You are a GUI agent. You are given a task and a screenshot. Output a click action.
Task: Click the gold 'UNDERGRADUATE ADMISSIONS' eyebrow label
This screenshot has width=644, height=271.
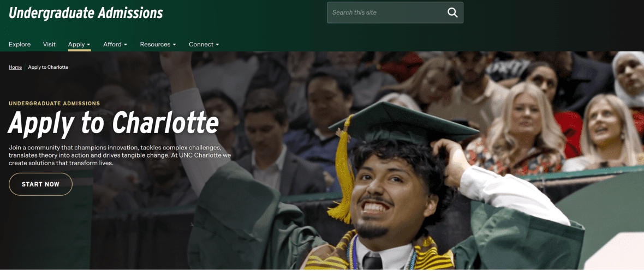[54, 103]
